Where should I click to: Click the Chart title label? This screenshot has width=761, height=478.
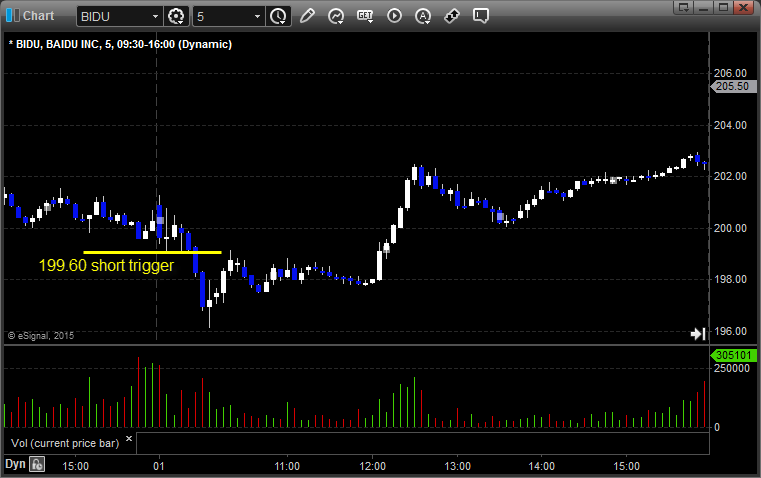click(38, 16)
